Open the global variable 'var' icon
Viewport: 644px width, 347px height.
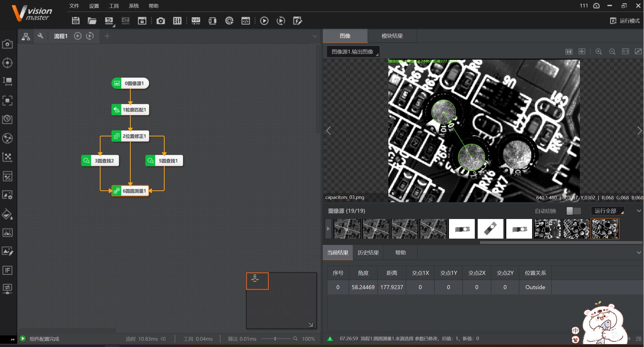point(196,21)
